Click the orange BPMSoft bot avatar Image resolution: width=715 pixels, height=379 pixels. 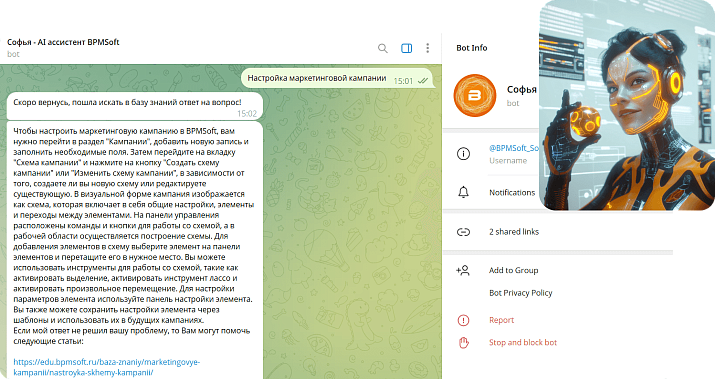tap(475, 95)
